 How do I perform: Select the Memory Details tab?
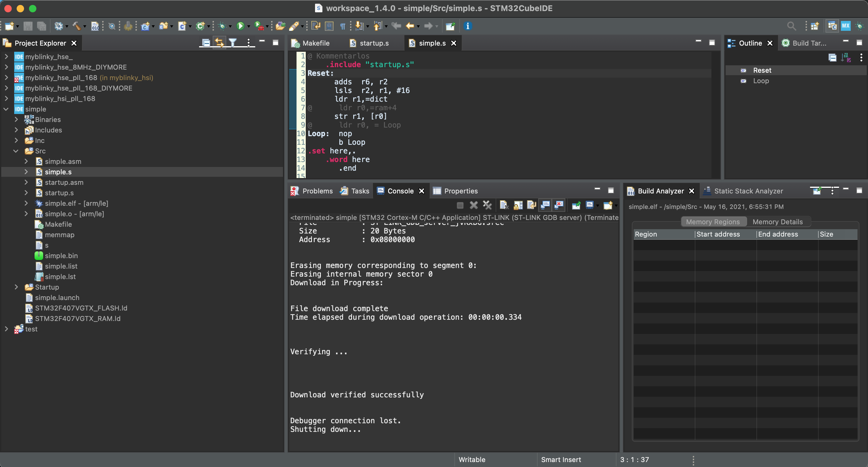(777, 222)
